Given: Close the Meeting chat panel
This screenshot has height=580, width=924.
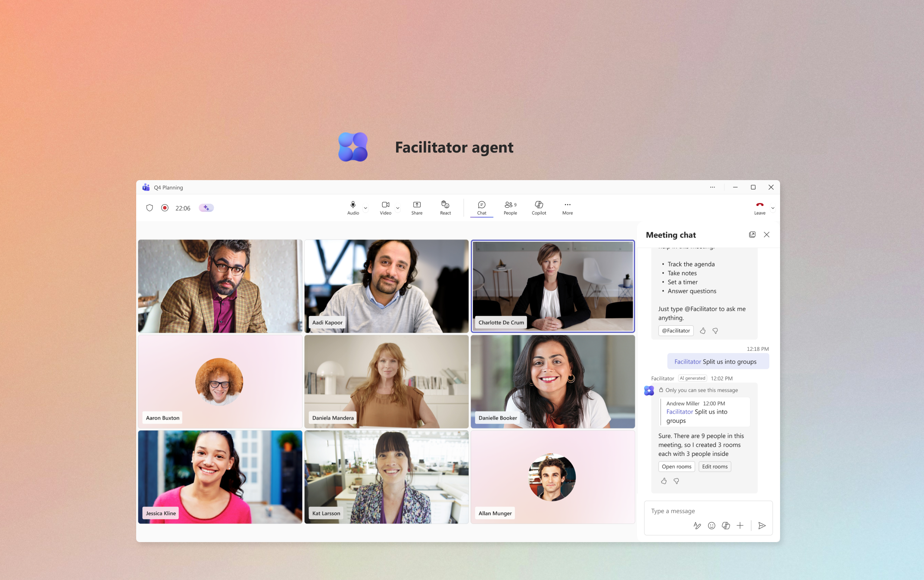Looking at the screenshot, I should click(767, 234).
